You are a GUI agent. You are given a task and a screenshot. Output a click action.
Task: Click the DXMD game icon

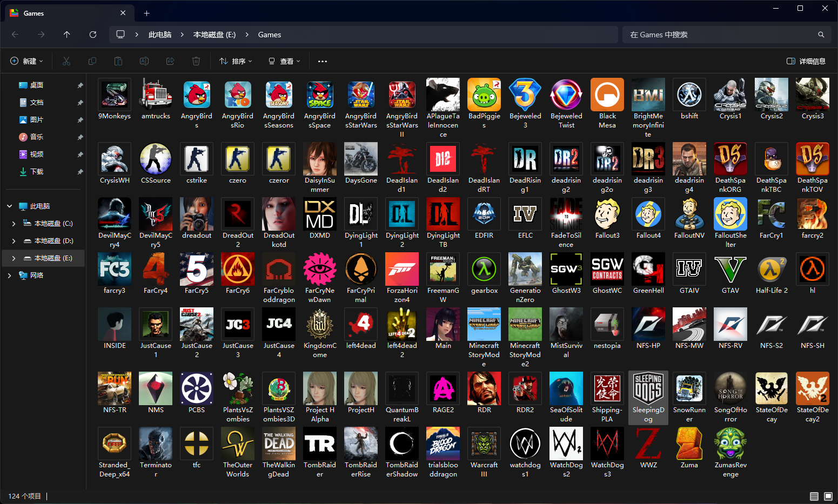coord(320,214)
